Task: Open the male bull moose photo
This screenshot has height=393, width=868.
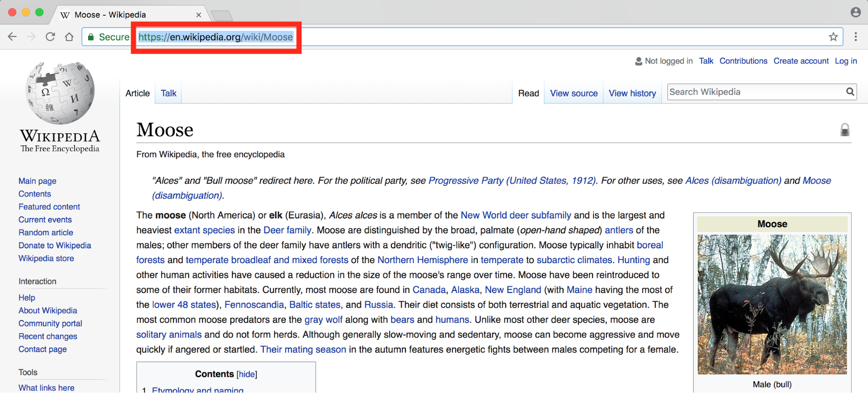Action: (772, 304)
